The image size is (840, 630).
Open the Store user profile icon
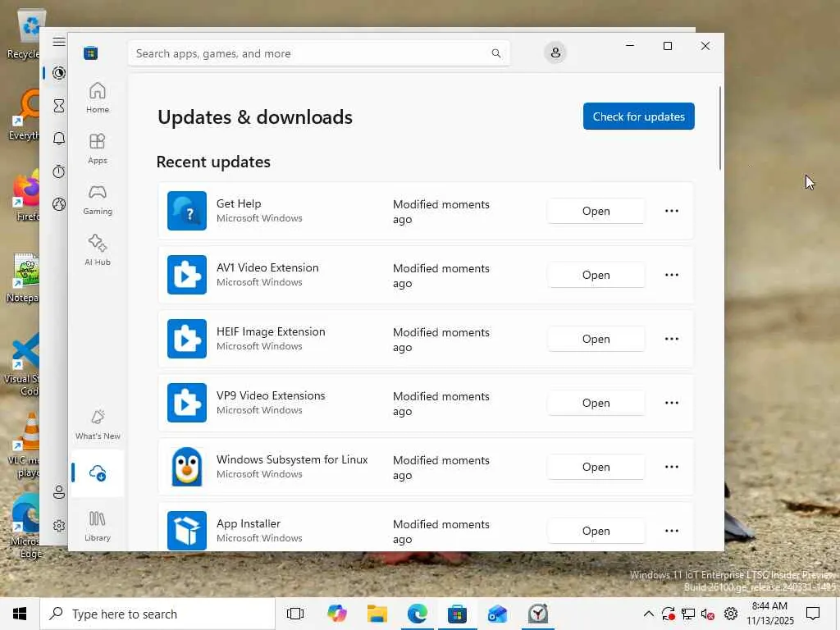click(555, 52)
